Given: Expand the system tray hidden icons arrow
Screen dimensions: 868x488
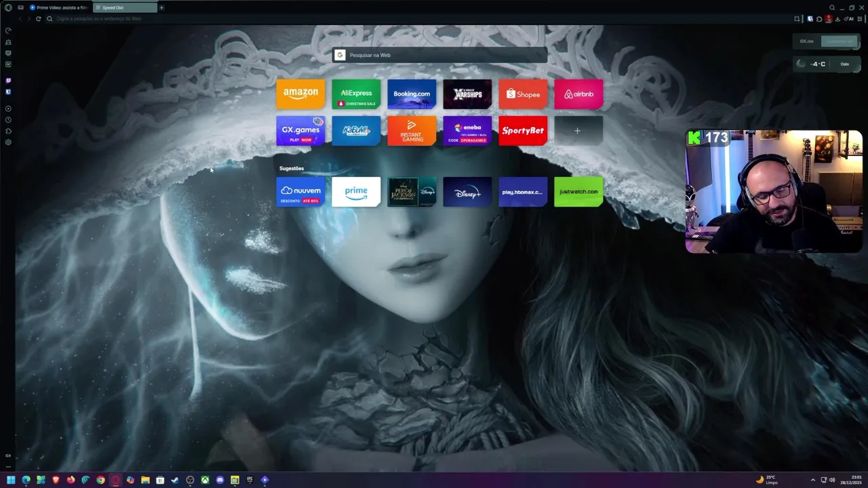Looking at the screenshot, I should [x=812, y=480].
